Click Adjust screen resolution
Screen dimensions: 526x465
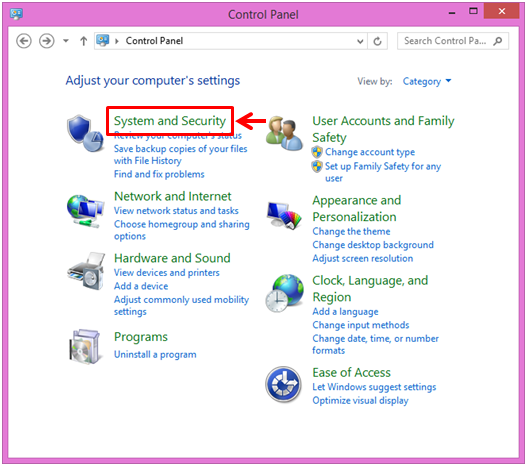tap(363, 258)
